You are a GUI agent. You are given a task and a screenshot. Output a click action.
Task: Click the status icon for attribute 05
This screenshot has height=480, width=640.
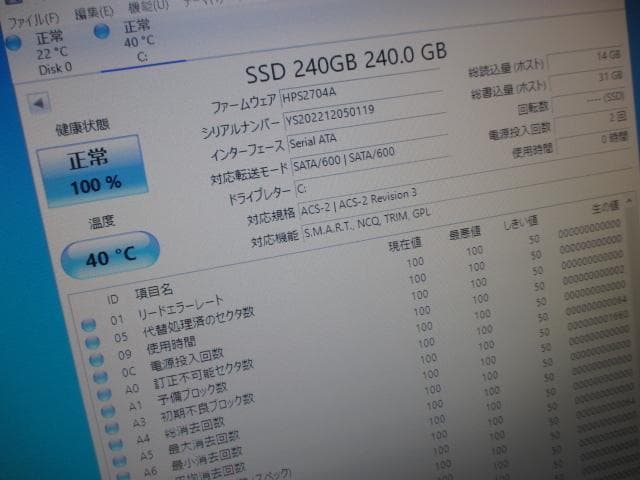coord(92,343)
